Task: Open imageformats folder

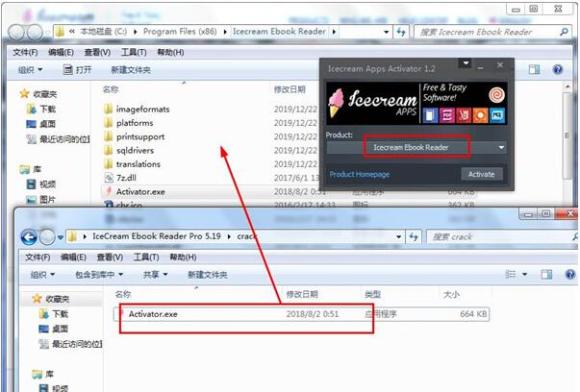Action: tap(142, 110)
